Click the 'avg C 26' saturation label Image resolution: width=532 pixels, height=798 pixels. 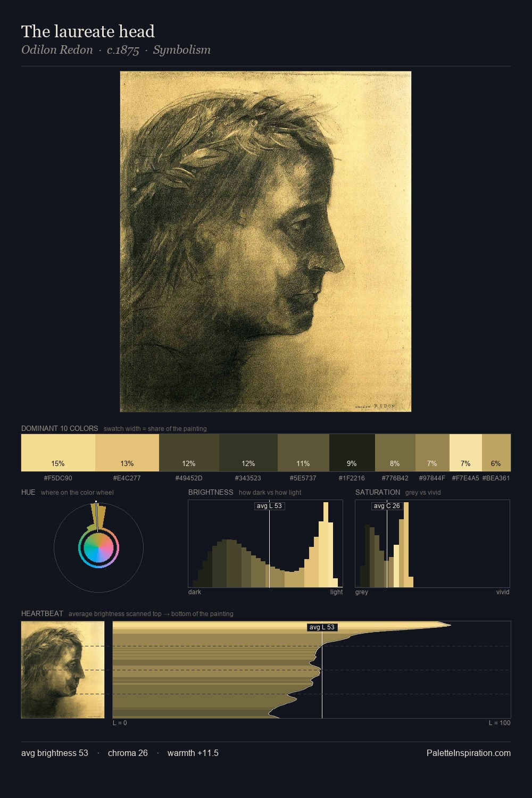[x=387, y=506]
